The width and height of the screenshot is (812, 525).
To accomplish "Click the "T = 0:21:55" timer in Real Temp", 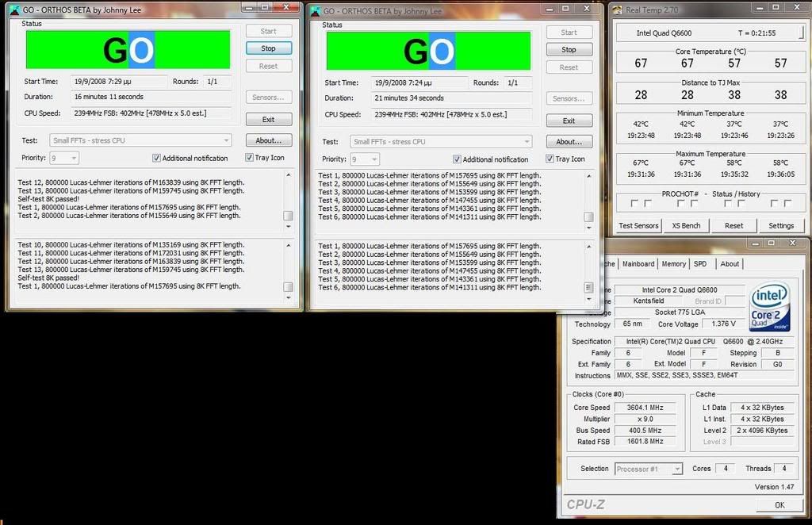I will coord(756,33).
